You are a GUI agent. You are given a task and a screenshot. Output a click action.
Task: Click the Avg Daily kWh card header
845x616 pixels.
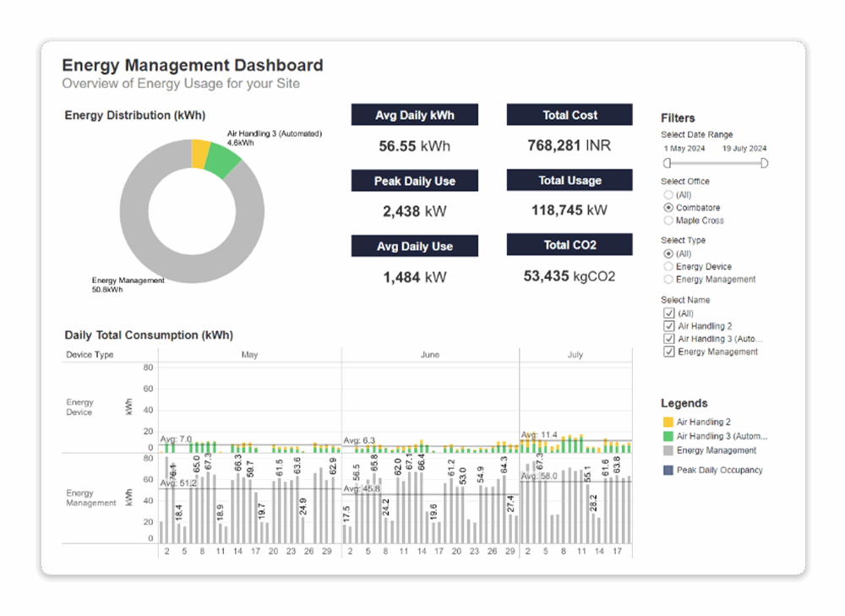[x=414, y=115]
